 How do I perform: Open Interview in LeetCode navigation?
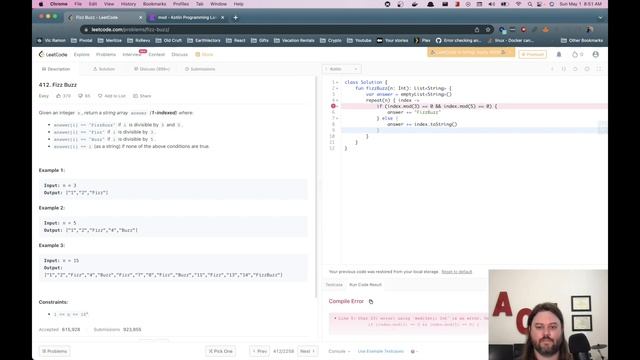pyautogui.click(x=131, y=54)
